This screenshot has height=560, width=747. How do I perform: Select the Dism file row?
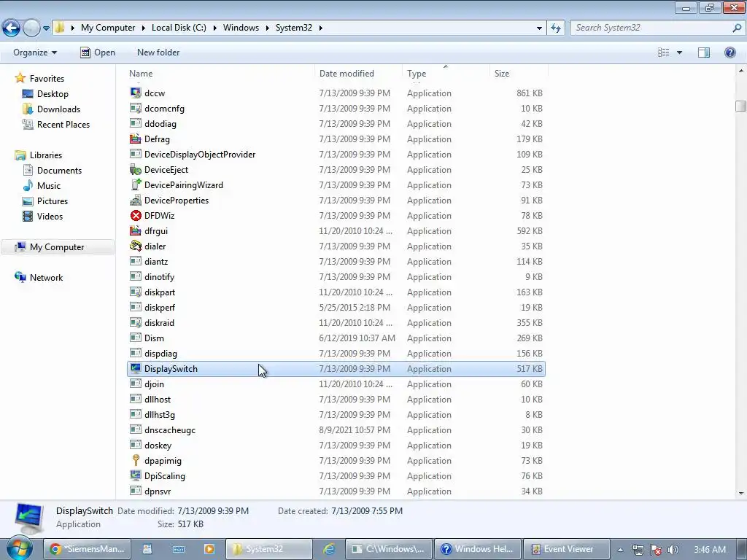[x=336, y=338]
